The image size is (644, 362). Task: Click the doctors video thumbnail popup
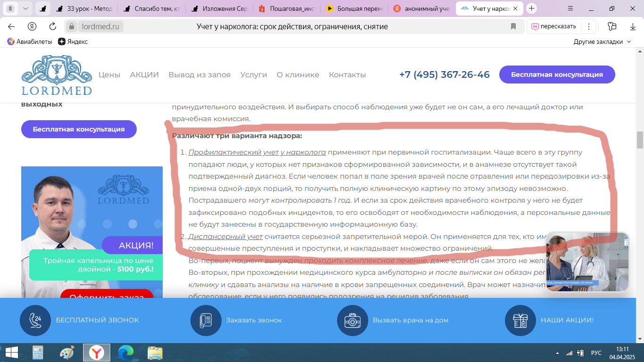tap(587, 262)
